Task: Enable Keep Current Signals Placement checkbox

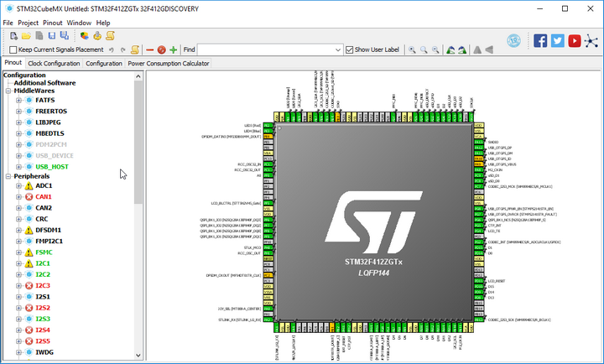Action: [x=13, y=49]
